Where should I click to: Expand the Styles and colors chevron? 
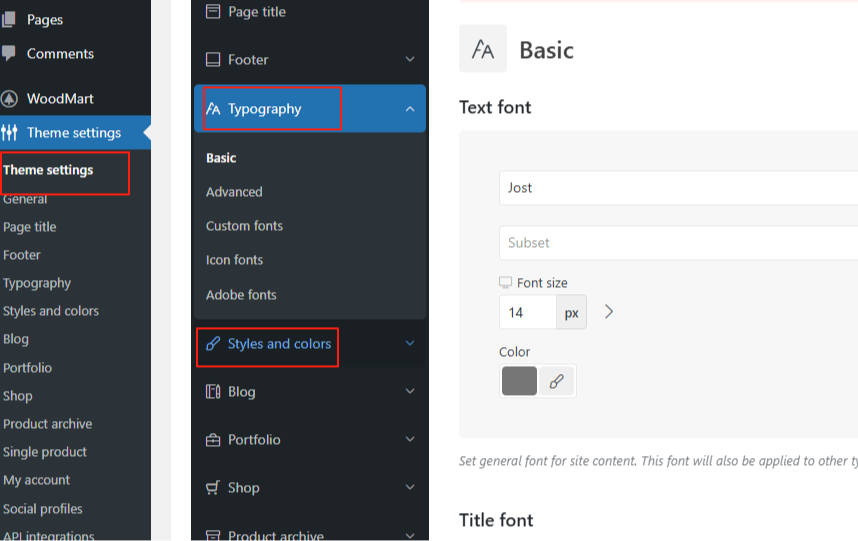410,344
